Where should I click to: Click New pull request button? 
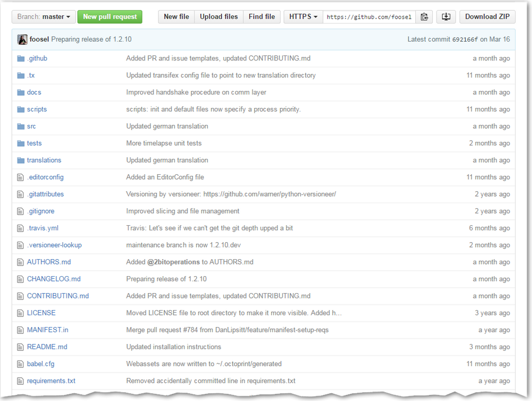click(x=110, y=17)
